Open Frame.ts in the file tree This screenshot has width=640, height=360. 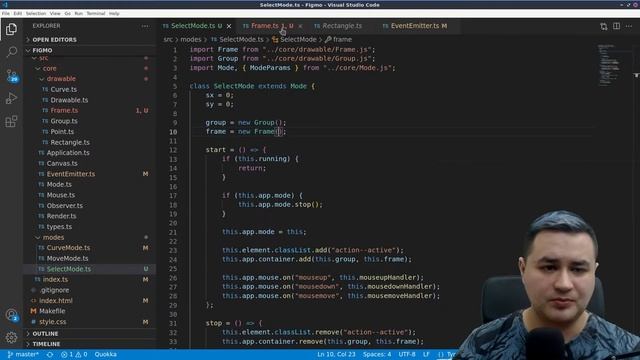90,111
